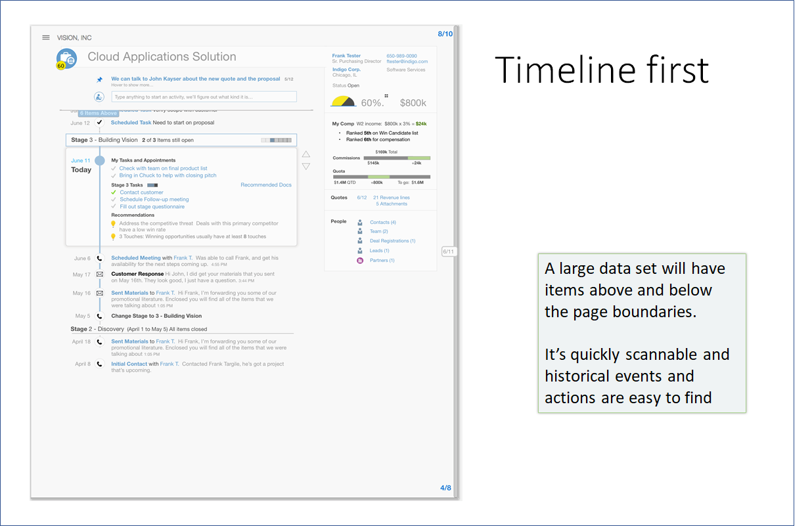
Task: Mark 'Fill out stage questionnaire' as done
Action: (x=114, y=207)
